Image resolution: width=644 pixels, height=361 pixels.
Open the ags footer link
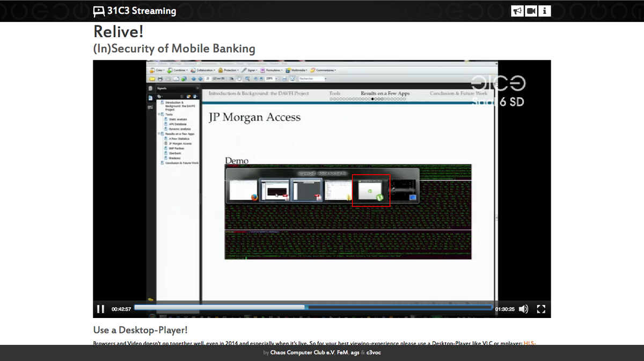(x=355, y=353)
